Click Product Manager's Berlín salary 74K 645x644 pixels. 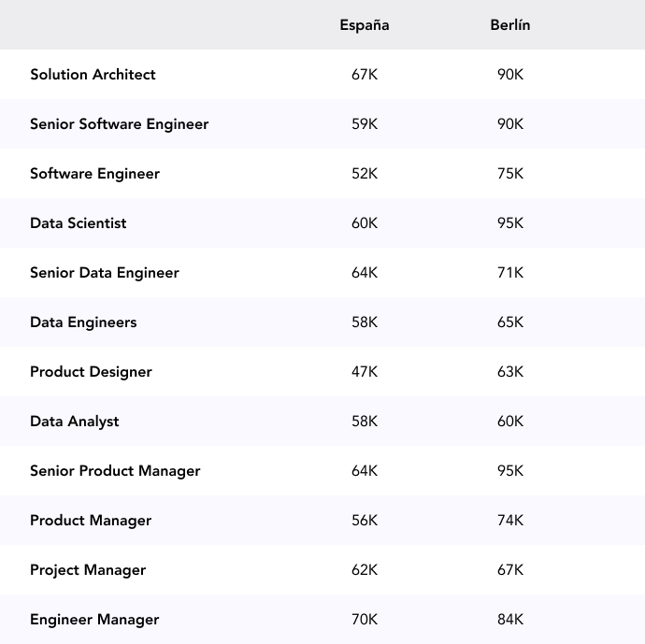click(x=510, y=521)
